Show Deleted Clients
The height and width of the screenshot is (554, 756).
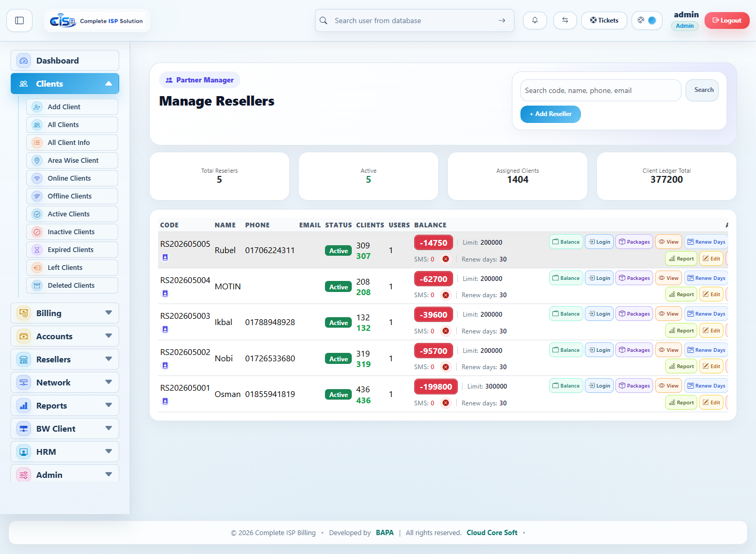[72, 286]
